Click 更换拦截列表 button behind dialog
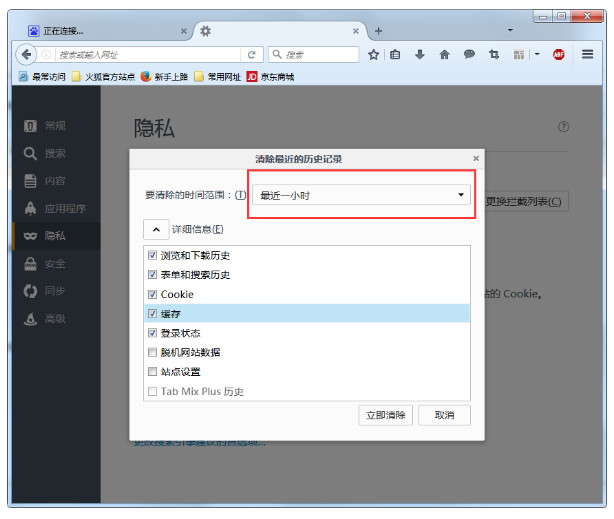The width and height of the screenshot is (614, 519). pos(525,202)
